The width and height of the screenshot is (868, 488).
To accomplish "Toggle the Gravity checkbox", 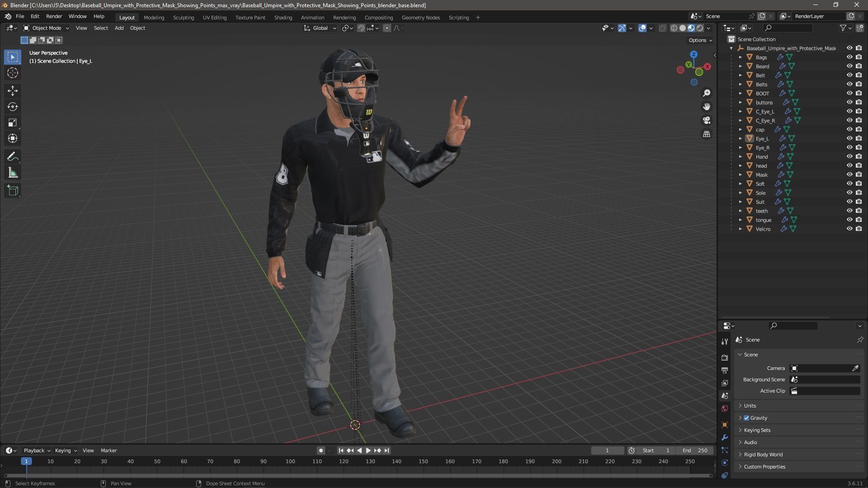I will point(746,418).
